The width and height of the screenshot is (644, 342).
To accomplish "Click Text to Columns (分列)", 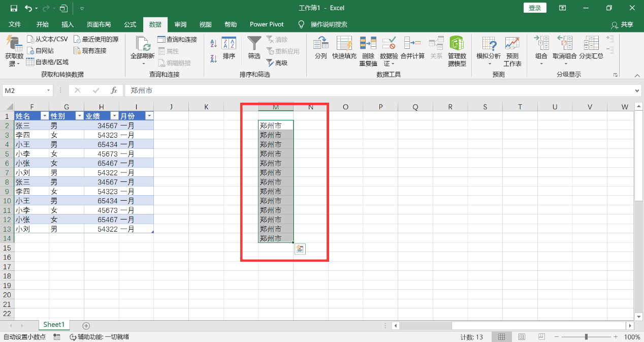I will pos(321,48).
